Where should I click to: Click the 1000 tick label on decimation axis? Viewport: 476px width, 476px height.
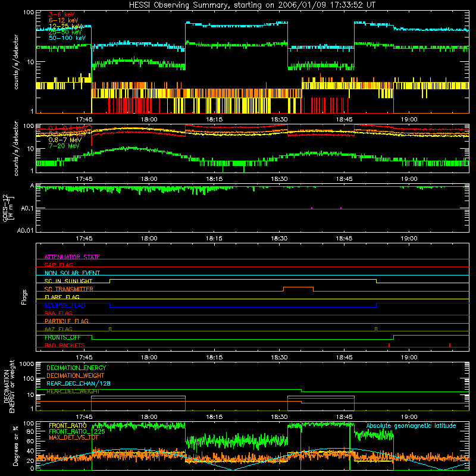[27, 364]
